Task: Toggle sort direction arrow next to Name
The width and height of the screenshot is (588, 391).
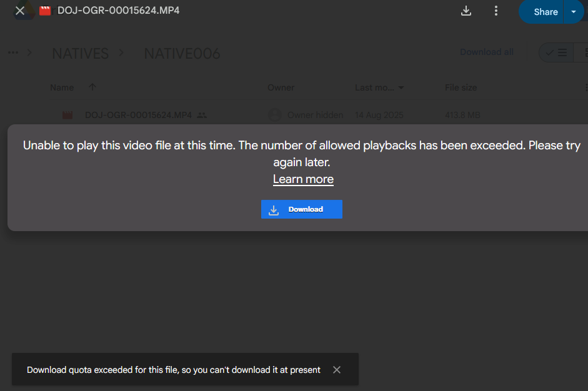Action: click(x=92, y=87)
